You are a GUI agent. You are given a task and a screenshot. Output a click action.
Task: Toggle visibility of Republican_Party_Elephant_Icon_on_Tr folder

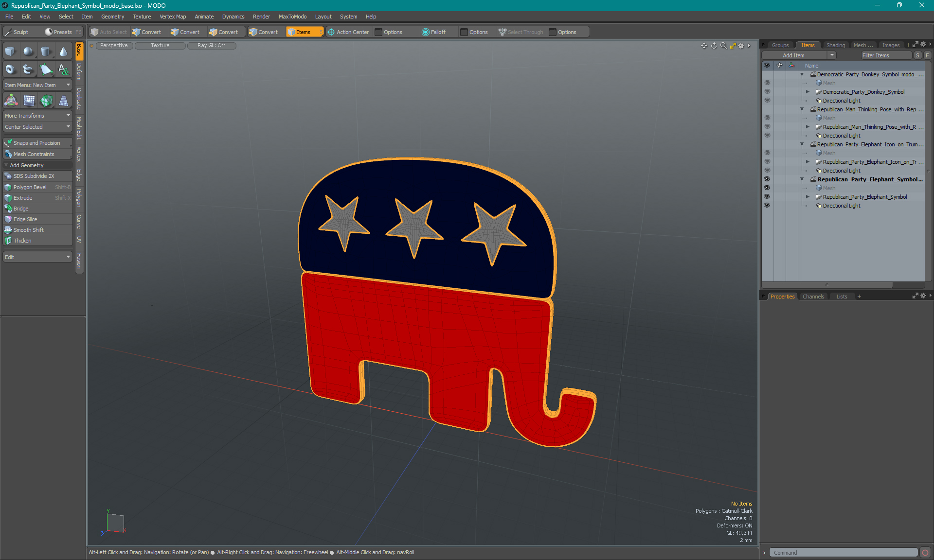(x=767, y=162)
